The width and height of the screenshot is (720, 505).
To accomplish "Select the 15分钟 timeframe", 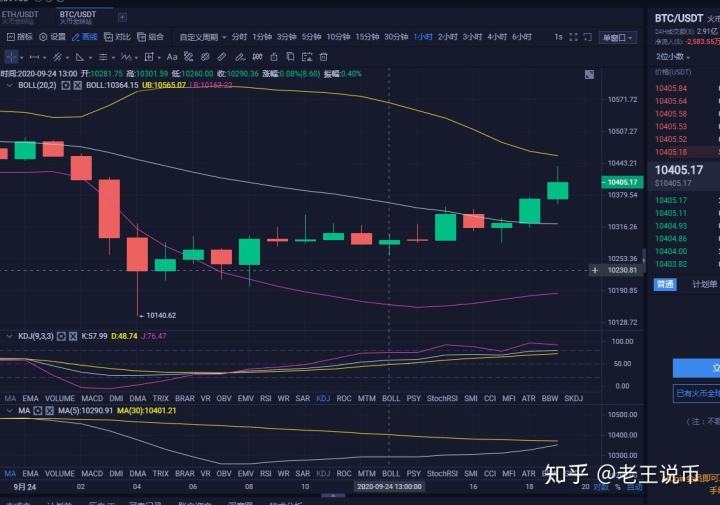I will [367, 37].
